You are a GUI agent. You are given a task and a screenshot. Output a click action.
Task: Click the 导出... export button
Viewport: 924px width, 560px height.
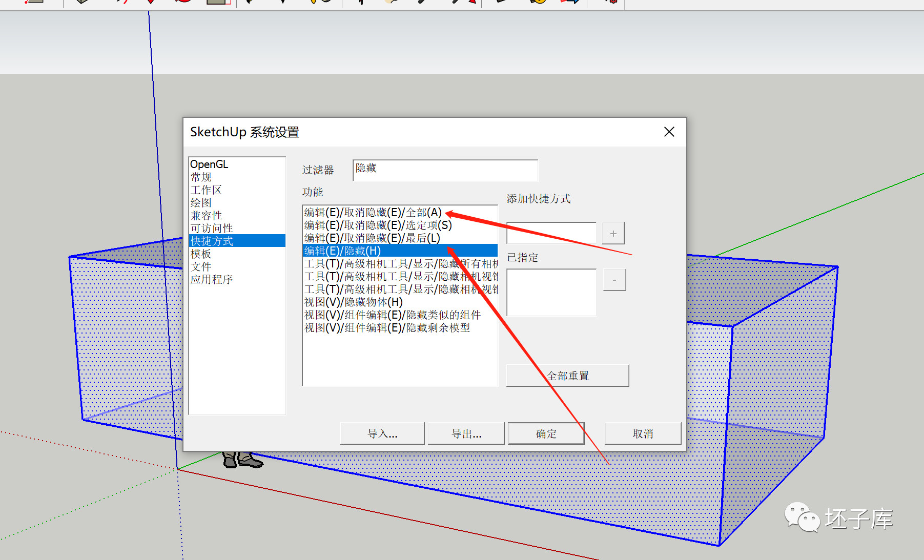point(466,433)
